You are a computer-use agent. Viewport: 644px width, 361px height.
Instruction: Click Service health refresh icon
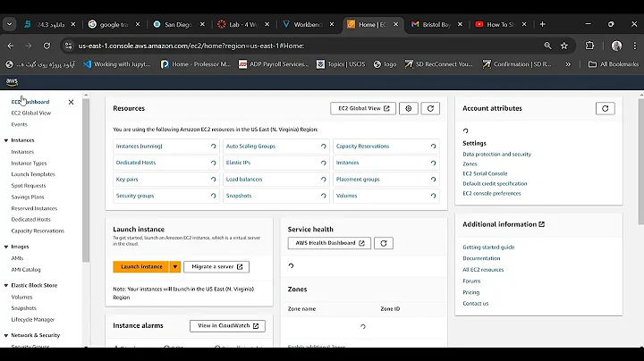[x=384, y=243]
